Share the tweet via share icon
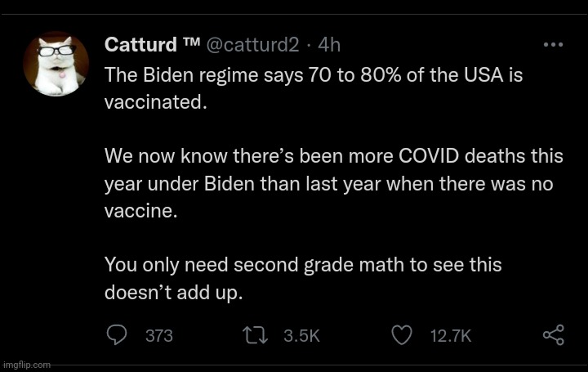 553,335
